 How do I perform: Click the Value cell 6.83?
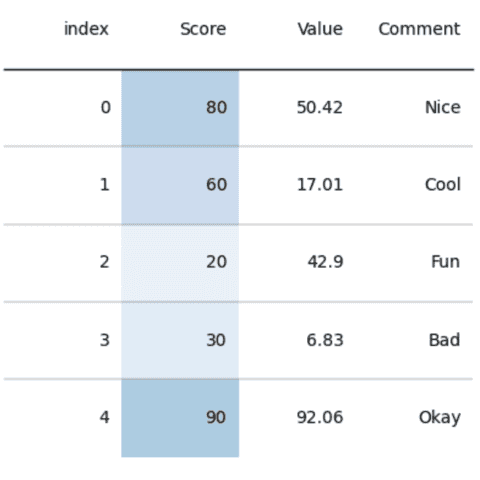coord(325,340)
